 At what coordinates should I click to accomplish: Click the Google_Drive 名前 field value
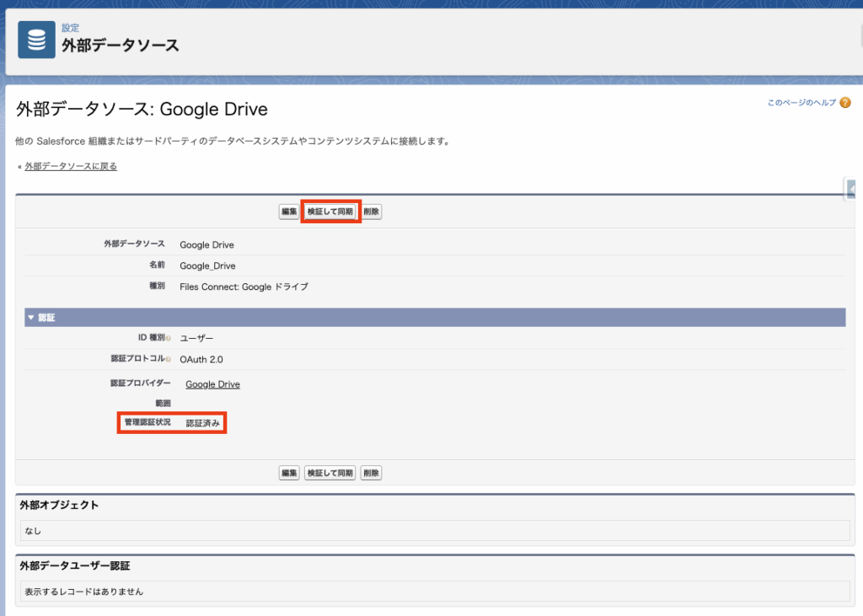pos(207,265)
